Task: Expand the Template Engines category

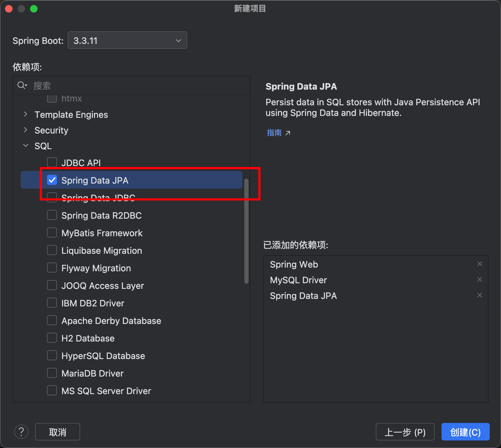Action: 25,114
